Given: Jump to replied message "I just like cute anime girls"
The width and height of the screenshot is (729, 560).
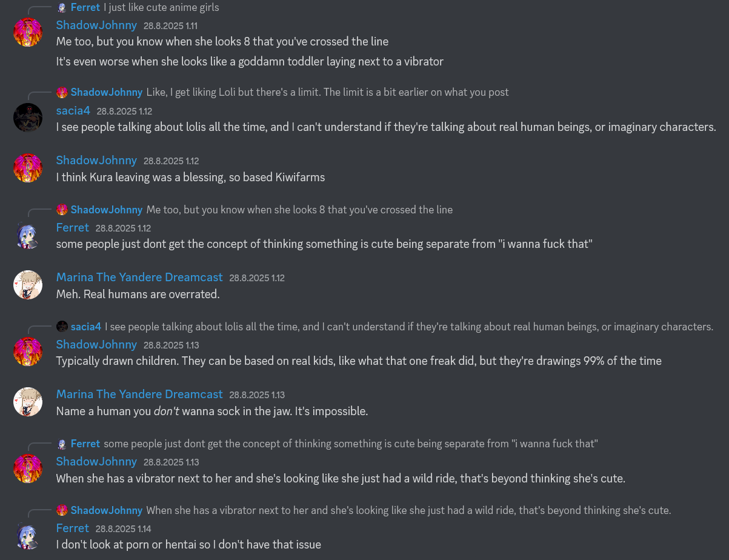Looking at the screenshot, I should (x=161, y=8).
